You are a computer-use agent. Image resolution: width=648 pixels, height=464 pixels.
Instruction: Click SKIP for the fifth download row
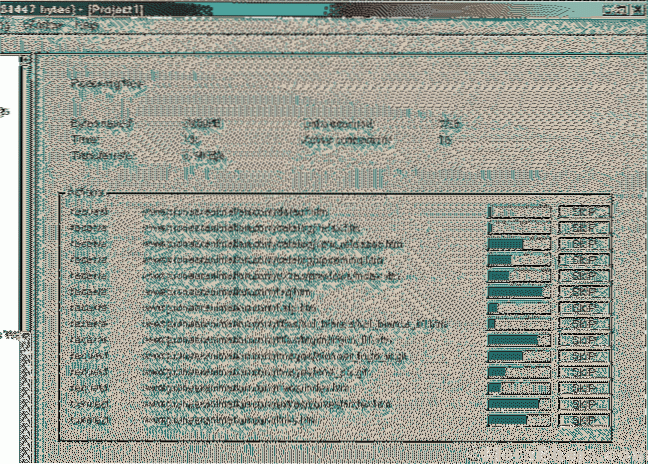pos(583,275)
